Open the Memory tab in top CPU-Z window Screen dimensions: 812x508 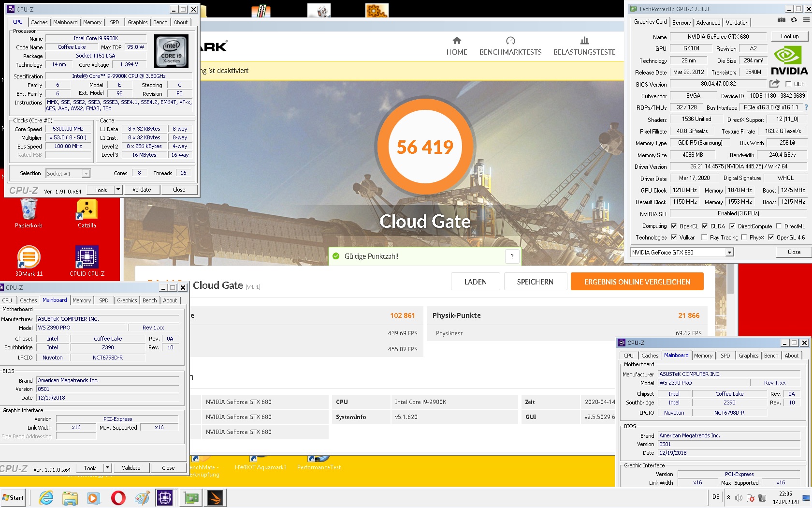92,22
